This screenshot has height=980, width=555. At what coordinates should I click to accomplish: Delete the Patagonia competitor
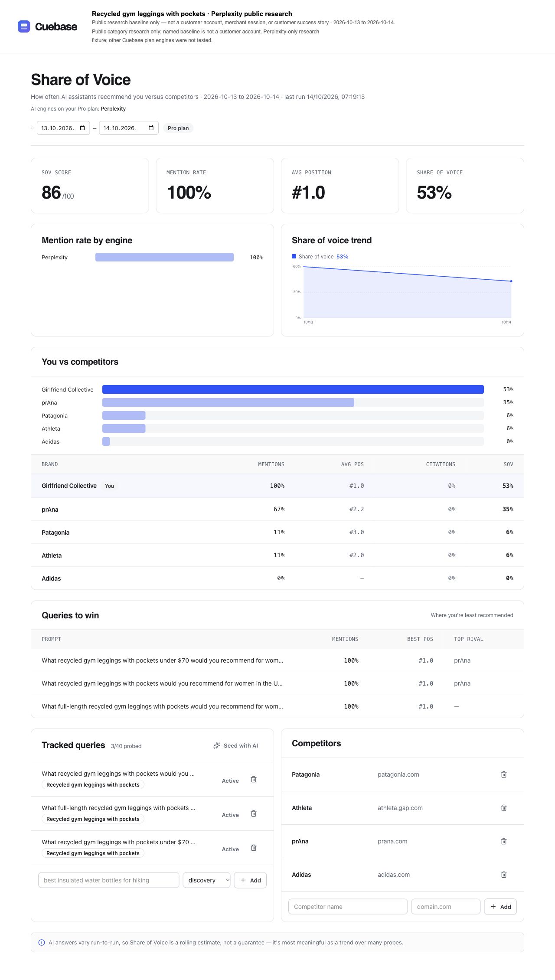click(504, 774)
